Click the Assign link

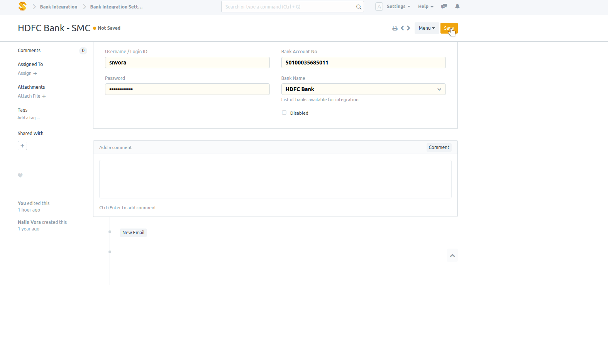pyautogui.click(x=25, y=73)
